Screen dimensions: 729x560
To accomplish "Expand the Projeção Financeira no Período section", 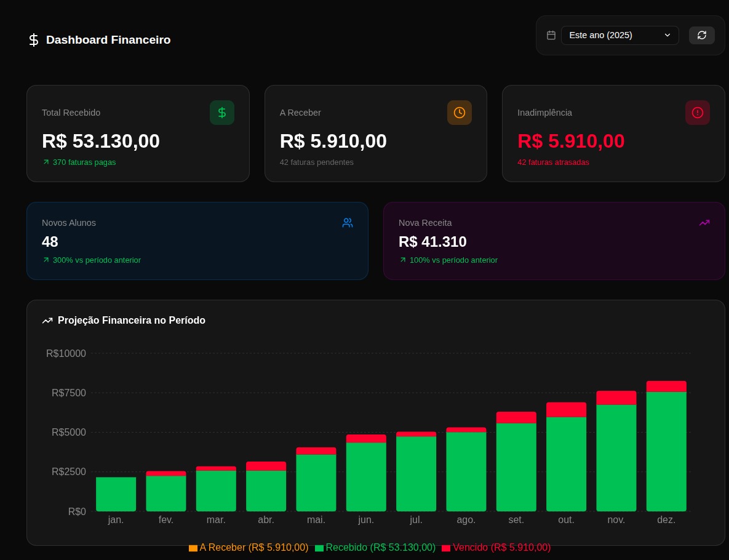I will (x=132, y=321).
